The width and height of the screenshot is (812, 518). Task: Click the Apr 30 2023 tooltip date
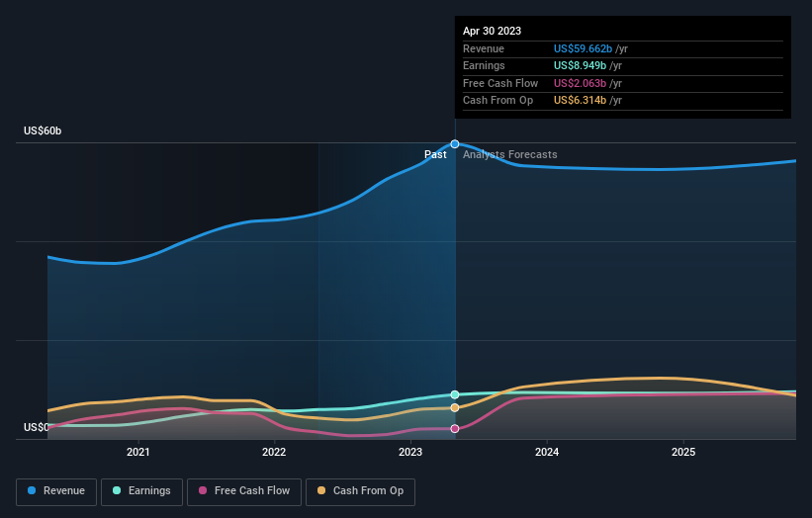click(492, 31)
